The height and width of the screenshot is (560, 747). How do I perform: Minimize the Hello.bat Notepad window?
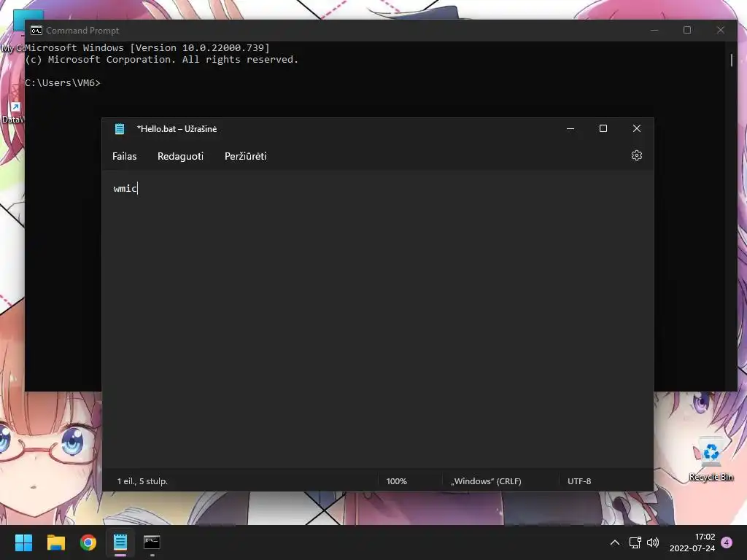coord(570,128)
